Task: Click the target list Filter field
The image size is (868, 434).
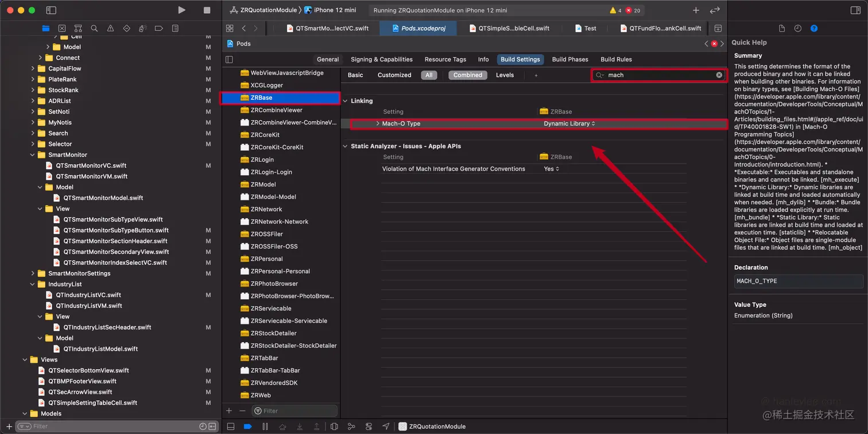Action: point(294,410)
